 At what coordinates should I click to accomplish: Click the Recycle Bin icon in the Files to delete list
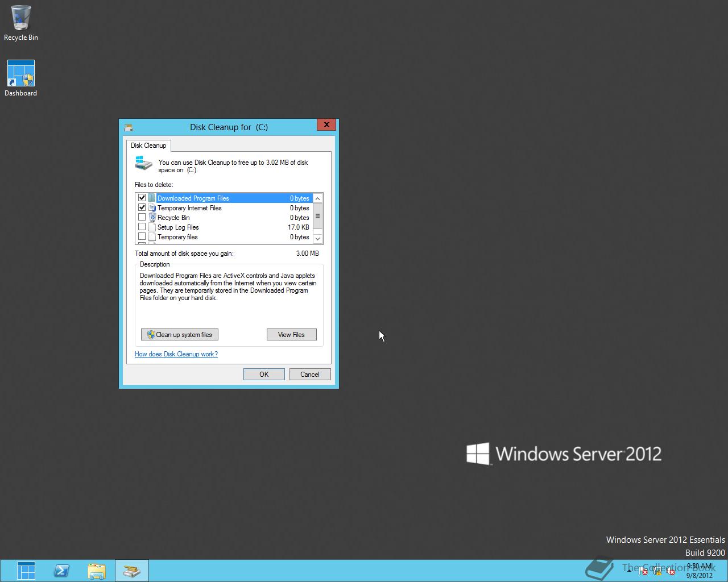tap(152, 217)
